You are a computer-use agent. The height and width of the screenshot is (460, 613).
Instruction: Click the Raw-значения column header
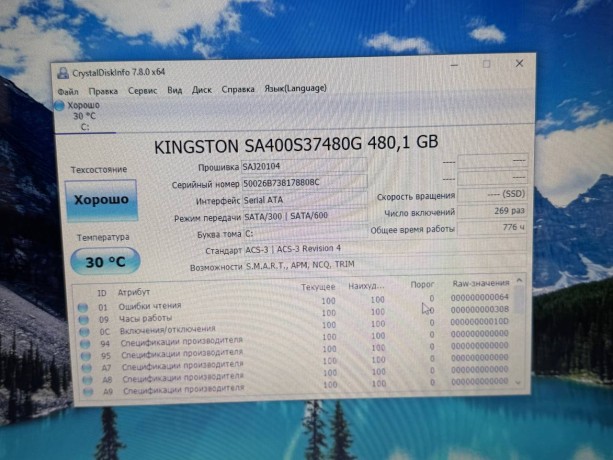tap(480, 283)
